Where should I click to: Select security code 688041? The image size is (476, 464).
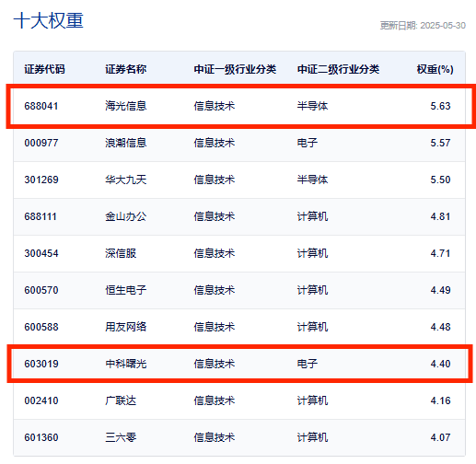pyautogui.click(x=41, y=106)
